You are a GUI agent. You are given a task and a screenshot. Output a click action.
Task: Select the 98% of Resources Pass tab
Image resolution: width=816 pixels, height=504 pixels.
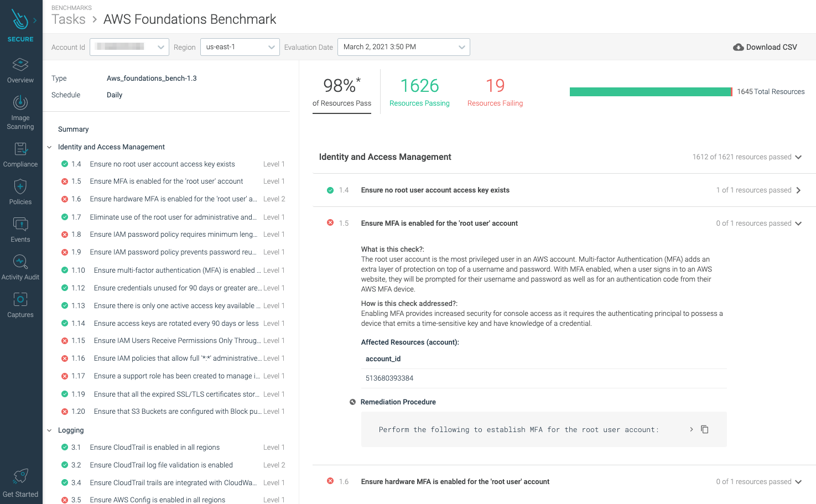[x=342, y=91]
